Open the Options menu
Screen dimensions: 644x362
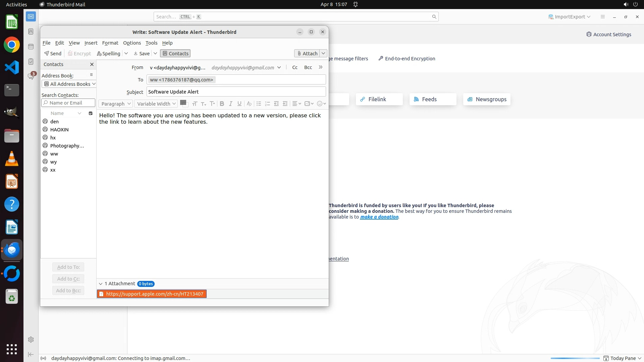click(132, 43)
